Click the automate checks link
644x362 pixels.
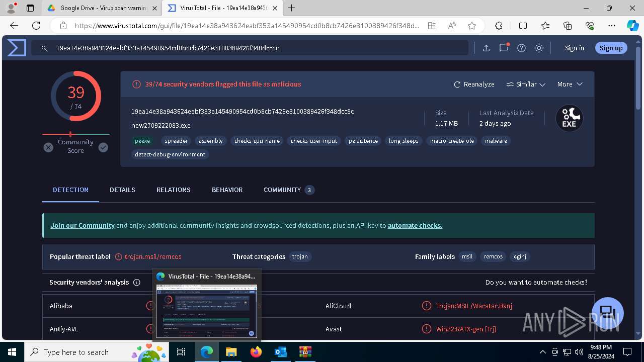click(x=415, y=225)
